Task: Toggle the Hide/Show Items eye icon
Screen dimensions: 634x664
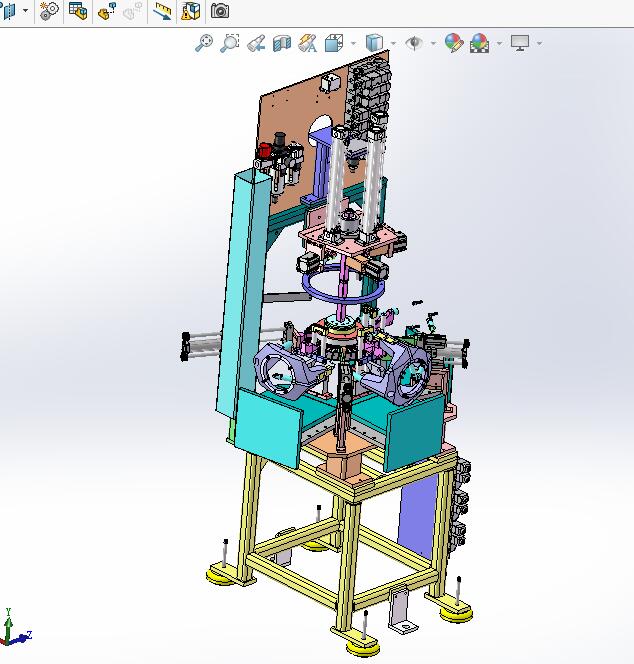Action: (414, 43)
